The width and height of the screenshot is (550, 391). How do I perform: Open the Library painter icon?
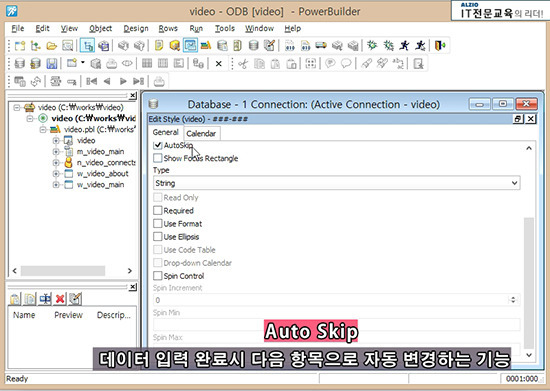(206, 46)
